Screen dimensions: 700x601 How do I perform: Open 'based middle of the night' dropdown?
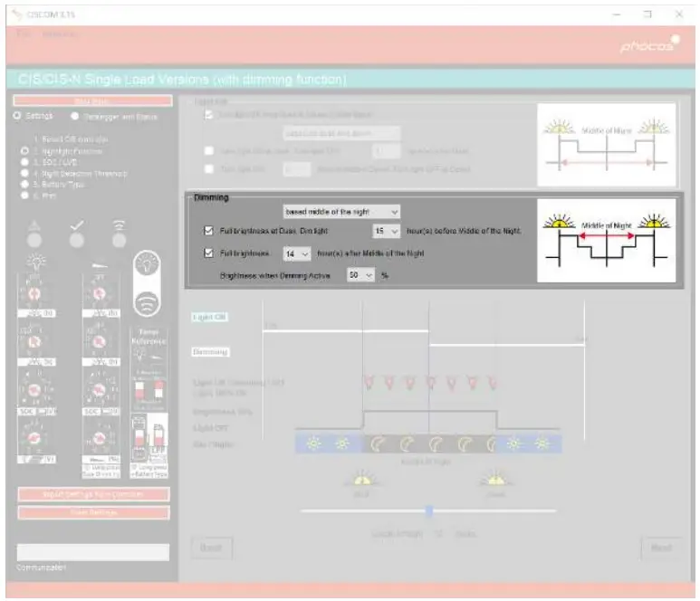coord(341,212)
